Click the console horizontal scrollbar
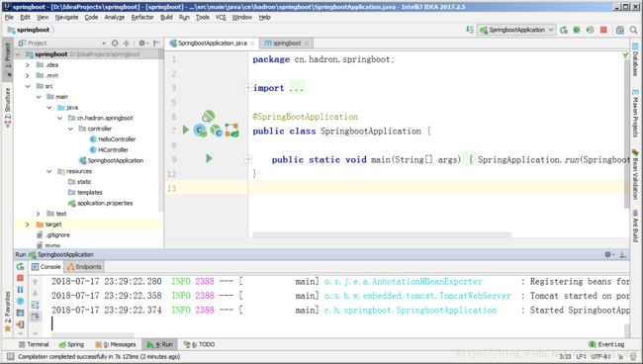Image resolution: width=643 pixels, height=364 pixels. pos(93,335)
